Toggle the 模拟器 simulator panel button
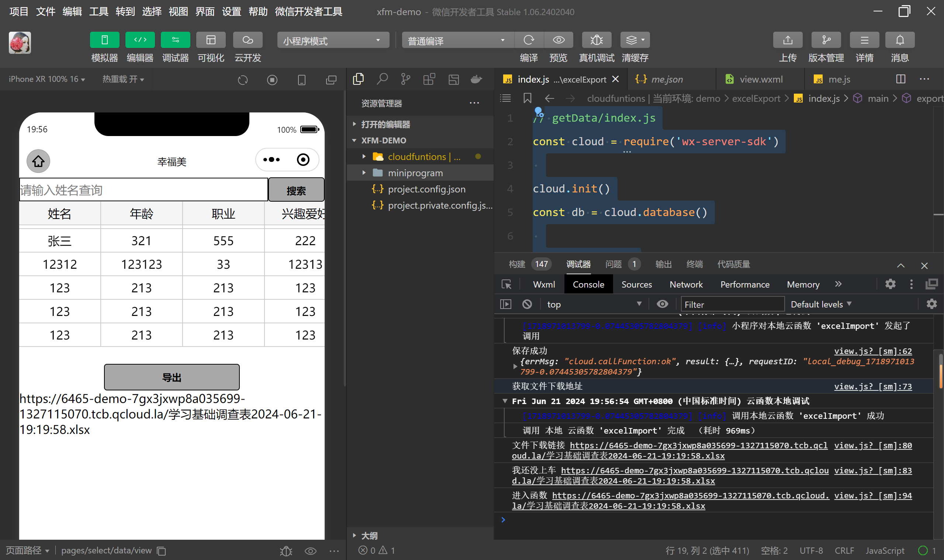The height and width of the screenshot is (560, 944). (105, 40)
